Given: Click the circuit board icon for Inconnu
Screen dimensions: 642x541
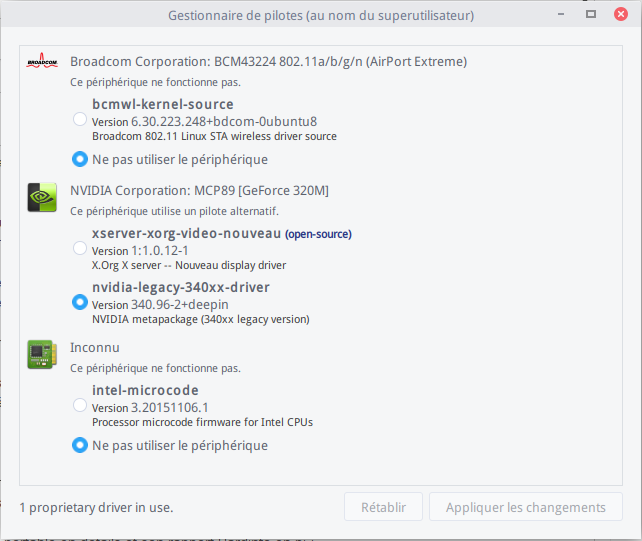Looking at the screenshot, I should tap(42, 354).
